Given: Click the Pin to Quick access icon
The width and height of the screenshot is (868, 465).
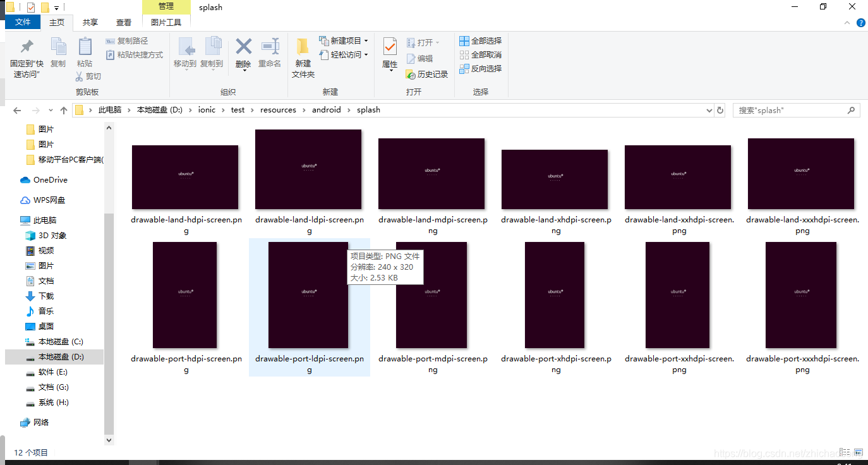Looking at the screenshot, I should [27, 46].
